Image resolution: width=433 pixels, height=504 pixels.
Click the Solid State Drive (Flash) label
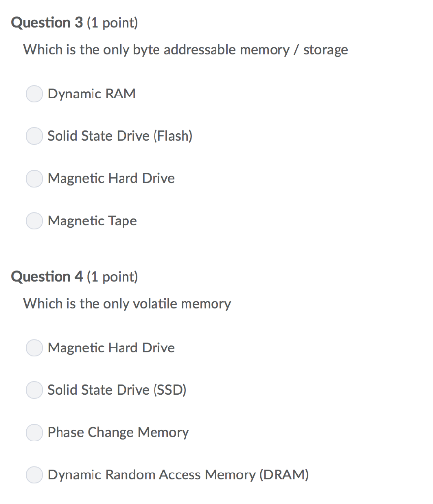point(120,136)
